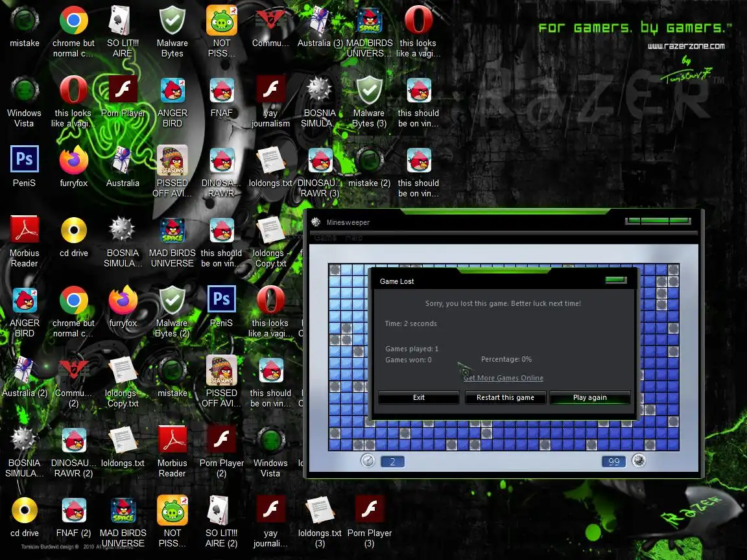Click the "Sorry, you lost this game" message

(x=503, y=303)
